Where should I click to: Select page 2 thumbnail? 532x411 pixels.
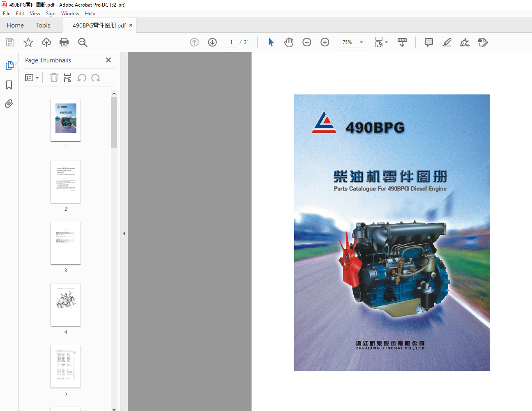tap(66, 182)
